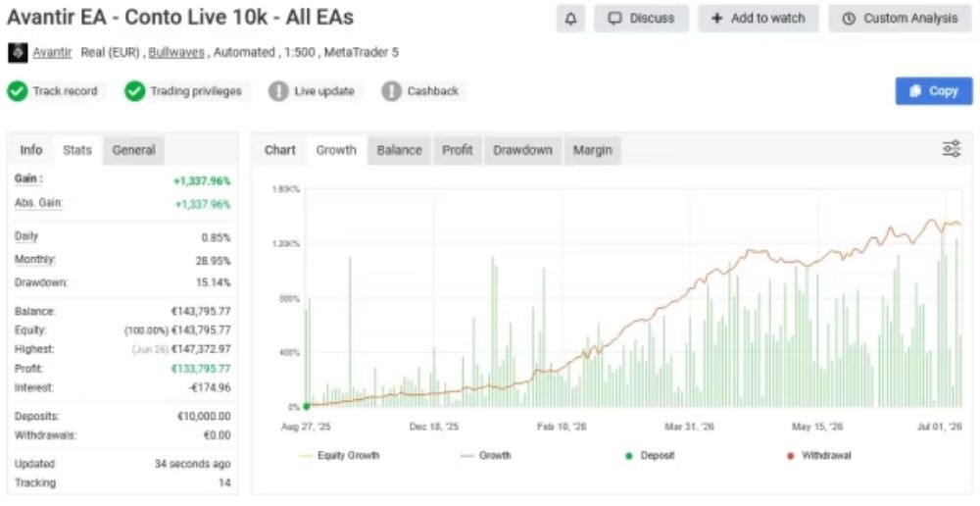Screen dimensions: 980x506
Task: Click the Add to watch button
Action: tap(759, 19)
